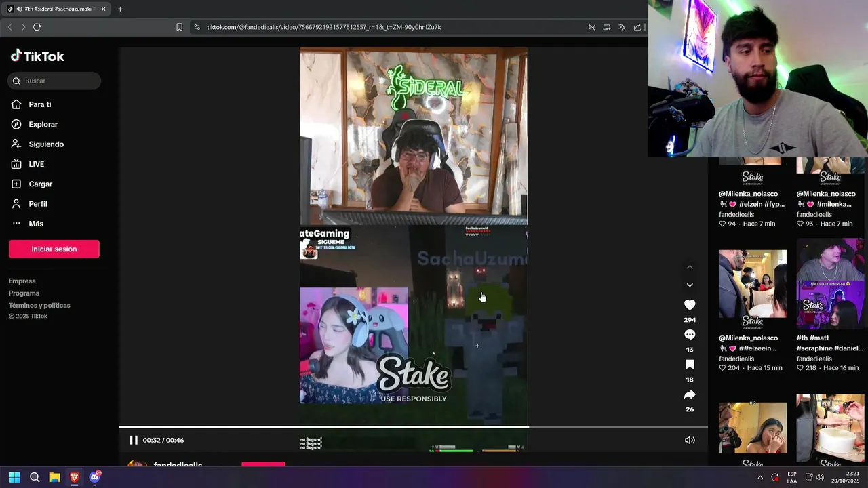Click the browser share page icon
The image size is (868, 488).
click(x=637, y=27)
